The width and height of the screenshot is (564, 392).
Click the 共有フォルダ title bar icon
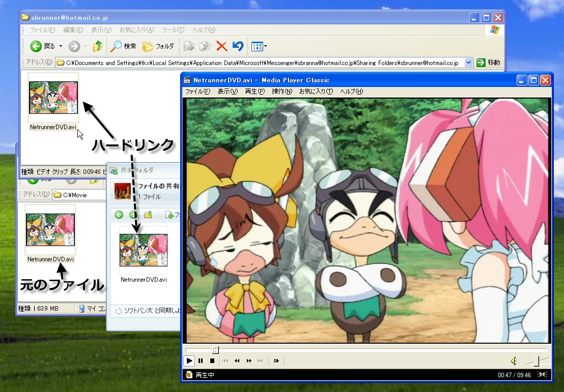click(114, 170)
